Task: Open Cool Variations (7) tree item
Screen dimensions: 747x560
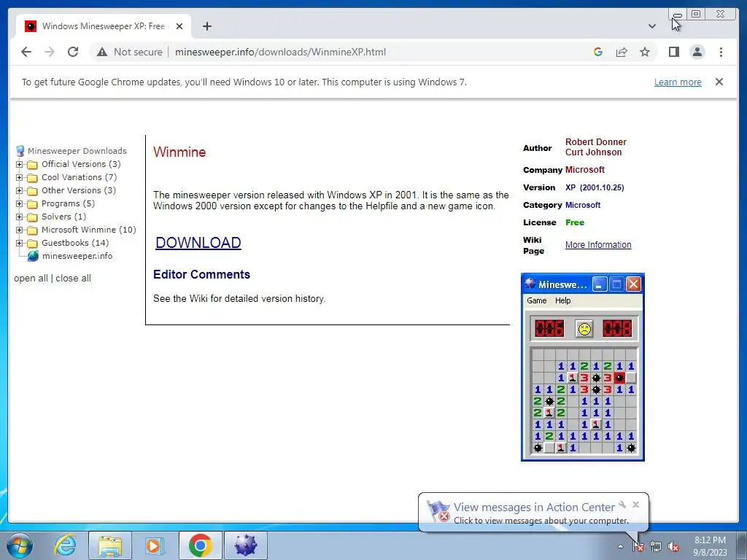Action: coord(79,177)
